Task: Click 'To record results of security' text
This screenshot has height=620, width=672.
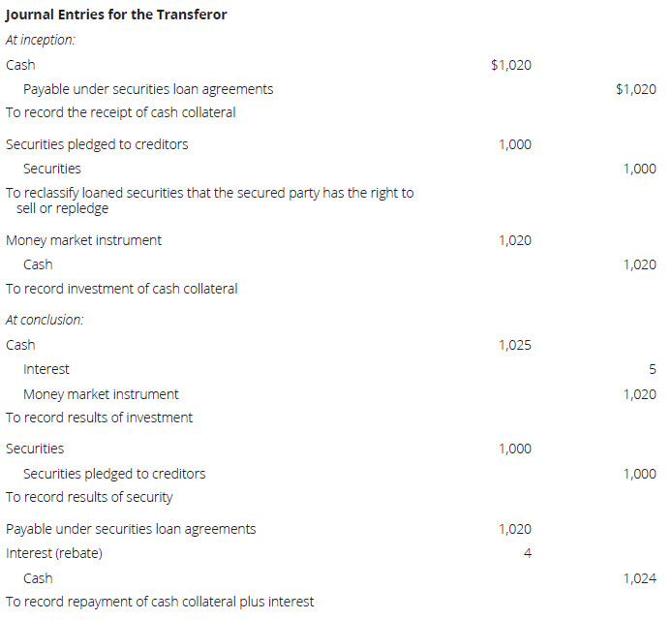Action: 89,497
